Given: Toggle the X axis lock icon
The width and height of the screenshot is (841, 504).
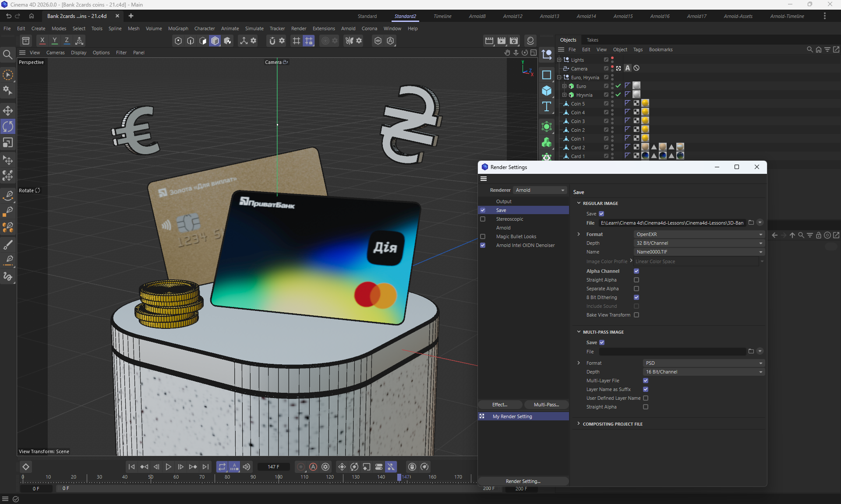Looking at the screenshot, I should (42, 41).
